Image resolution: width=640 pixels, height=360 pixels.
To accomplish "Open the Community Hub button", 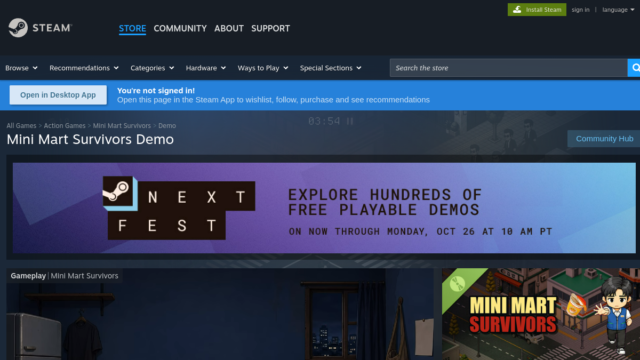I will tap(604, 139).
